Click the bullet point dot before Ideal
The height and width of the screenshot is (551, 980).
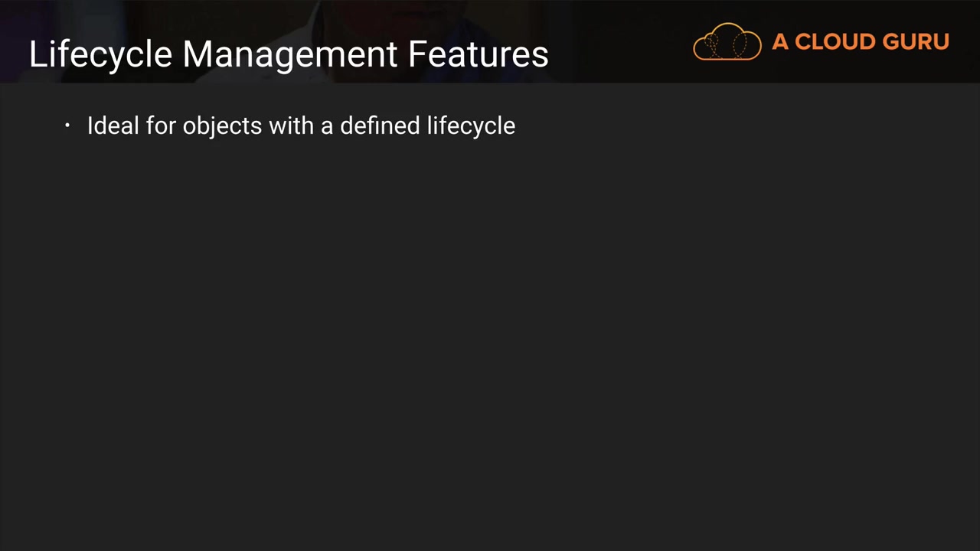pos(67,126)
